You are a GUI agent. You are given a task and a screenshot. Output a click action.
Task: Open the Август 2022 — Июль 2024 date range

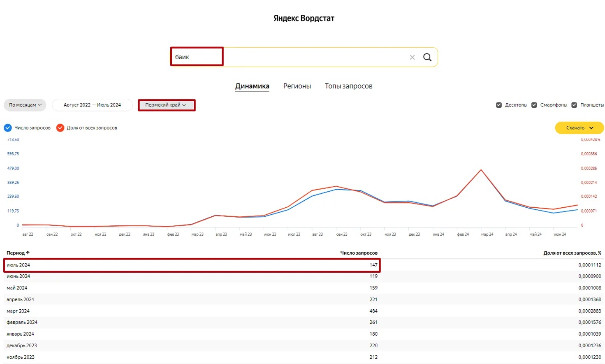pyautogui.click(x=92, y=105)
